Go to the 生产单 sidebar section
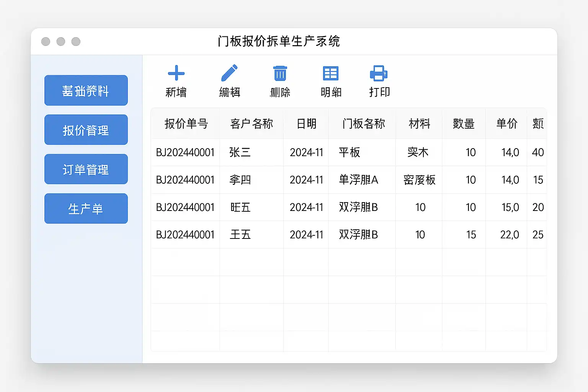 [86, 209]
